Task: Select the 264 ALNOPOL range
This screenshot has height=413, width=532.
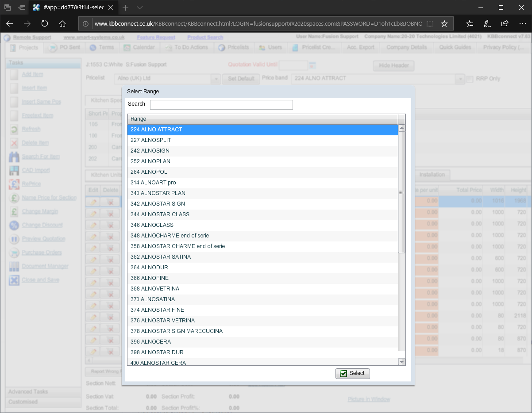Action: pos(263,172)
